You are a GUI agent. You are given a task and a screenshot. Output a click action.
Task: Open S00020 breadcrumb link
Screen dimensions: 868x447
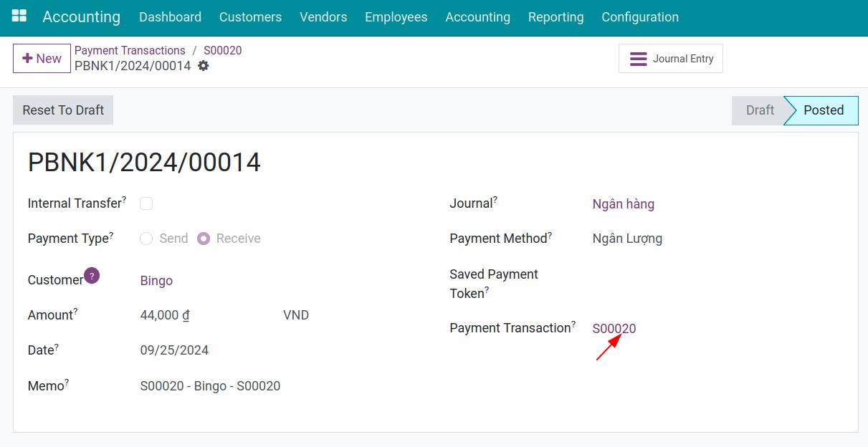(222, 50)
